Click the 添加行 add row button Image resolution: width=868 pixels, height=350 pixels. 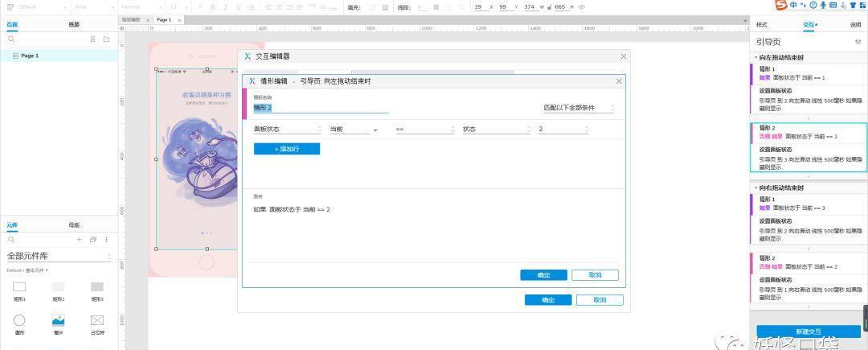click(287, 149)
